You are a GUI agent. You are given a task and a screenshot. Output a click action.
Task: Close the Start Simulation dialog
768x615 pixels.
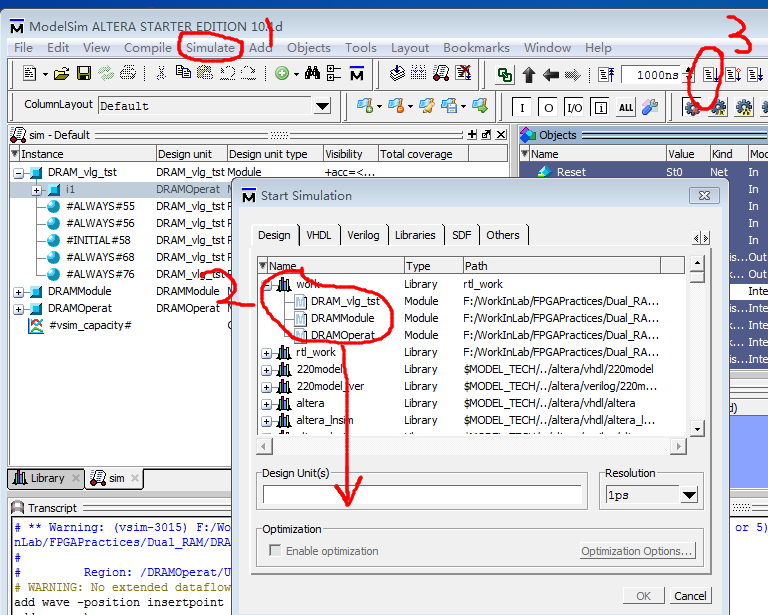704,195
